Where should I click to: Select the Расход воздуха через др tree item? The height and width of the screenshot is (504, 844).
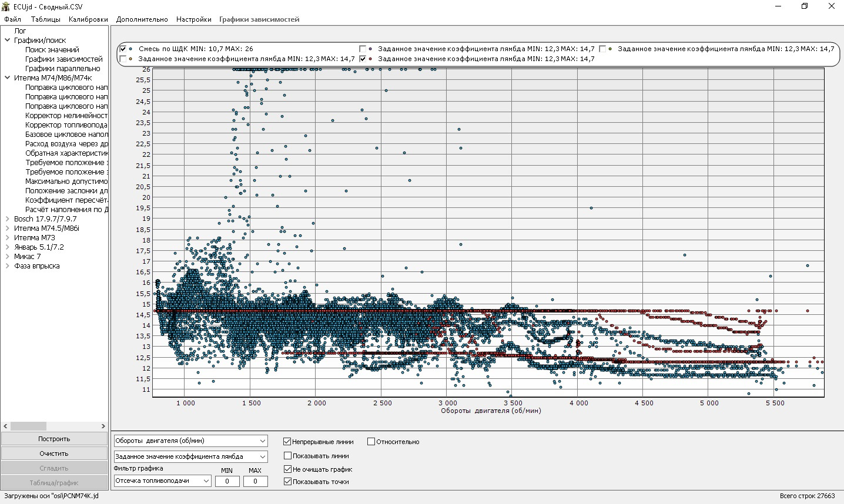[66, 144]
